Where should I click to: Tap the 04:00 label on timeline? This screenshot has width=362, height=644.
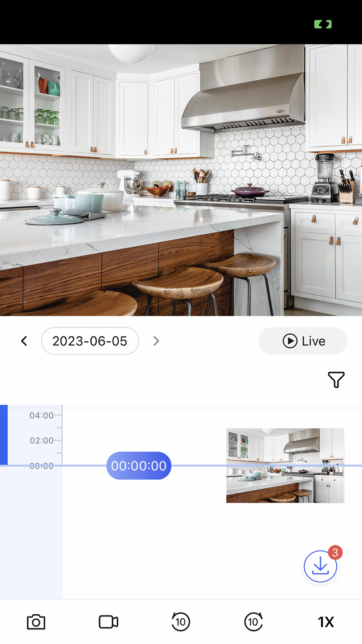[x=41, y=415]
